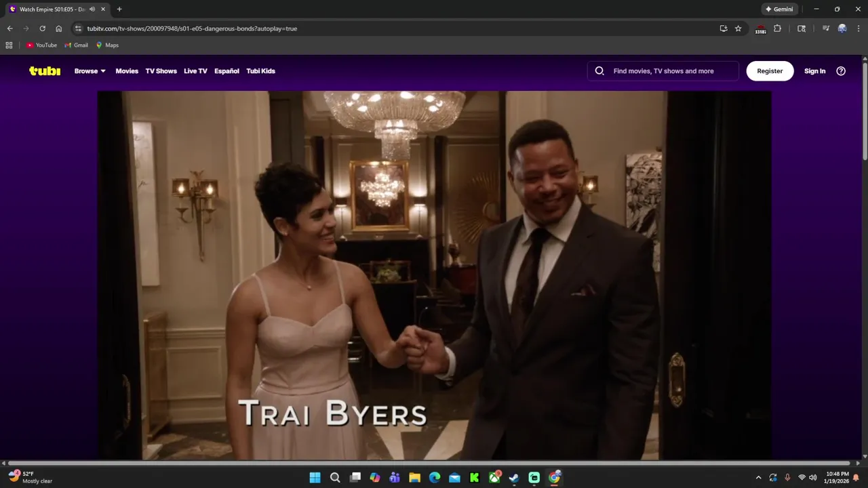Reload the page with the refresh icon
The width and height of the screenshot is (868, 488).
coord(42,28)
